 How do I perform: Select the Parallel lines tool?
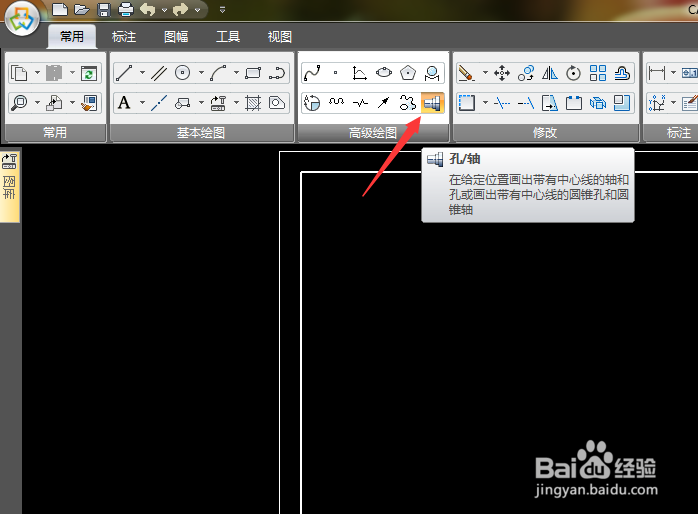click(x=159, y=73)
